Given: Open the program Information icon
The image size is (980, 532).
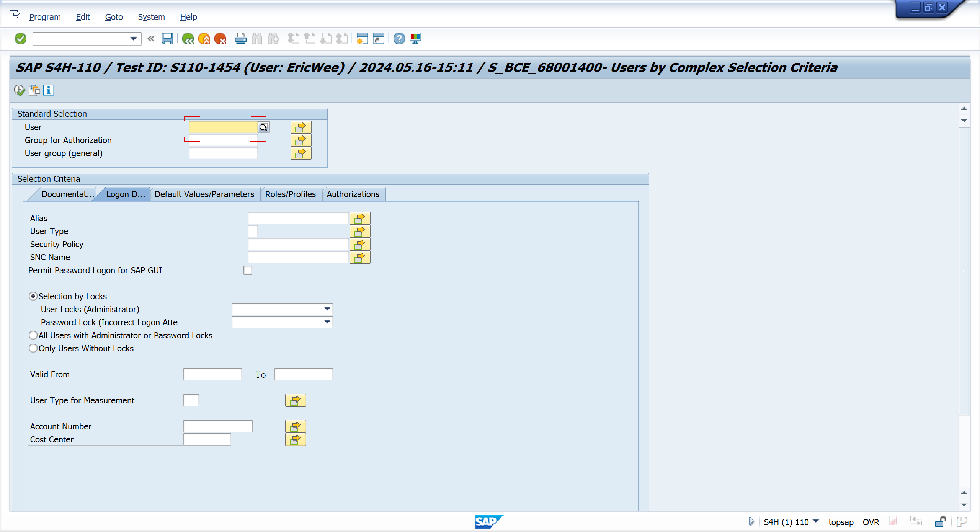Looking at the screenshot, I should (x=49, y=90).
